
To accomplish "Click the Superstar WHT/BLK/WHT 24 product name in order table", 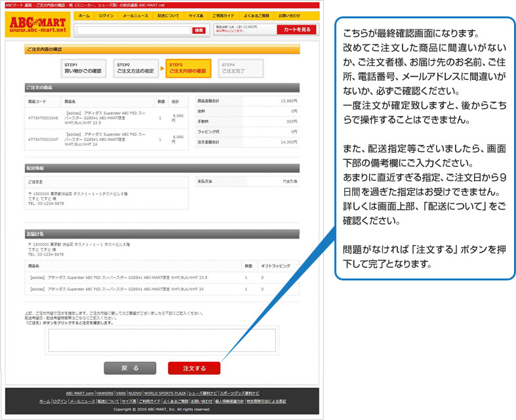I will click(105, 139).
